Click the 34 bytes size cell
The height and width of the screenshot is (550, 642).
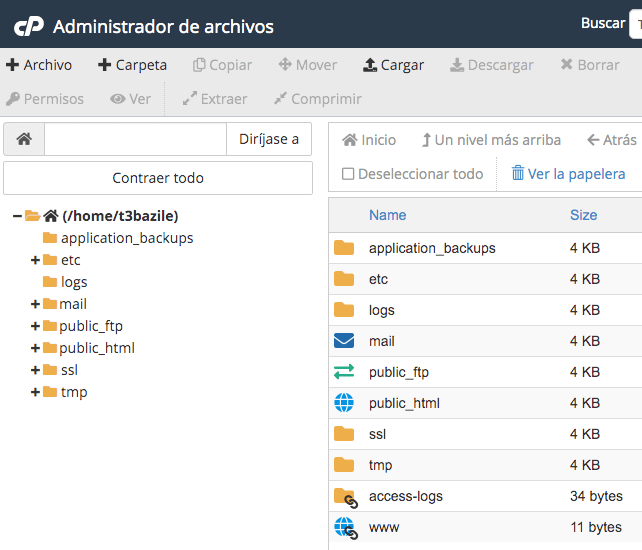coord(596,496)
